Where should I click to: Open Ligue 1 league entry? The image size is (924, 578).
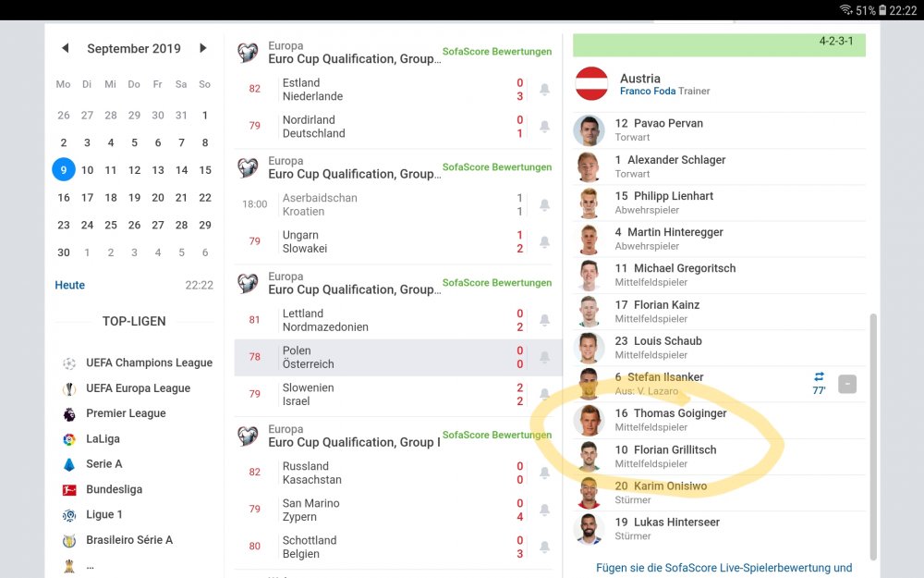pyautogui.click(x=103, y=515)
